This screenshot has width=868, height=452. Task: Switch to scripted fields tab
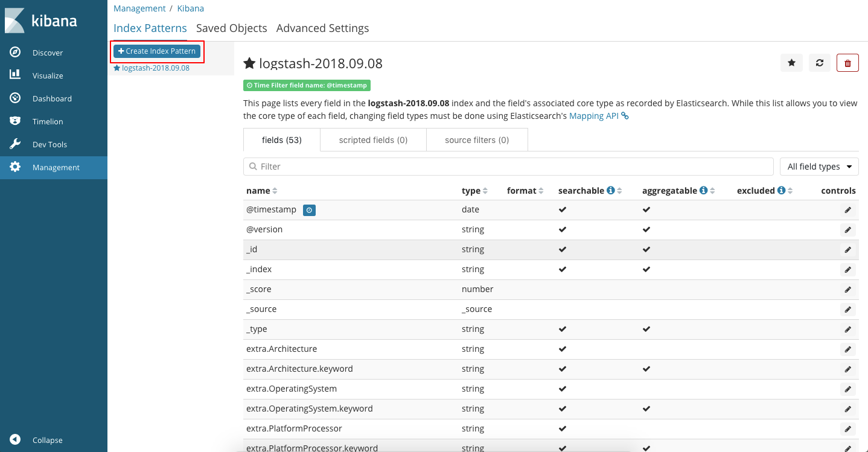pyautogui.click(x=373, y=140)
